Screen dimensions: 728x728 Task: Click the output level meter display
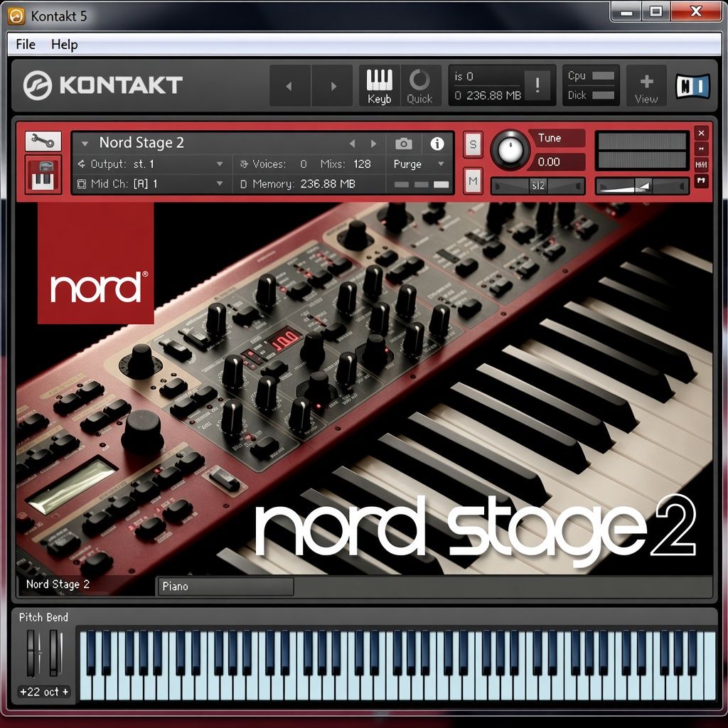coord(642,151)
